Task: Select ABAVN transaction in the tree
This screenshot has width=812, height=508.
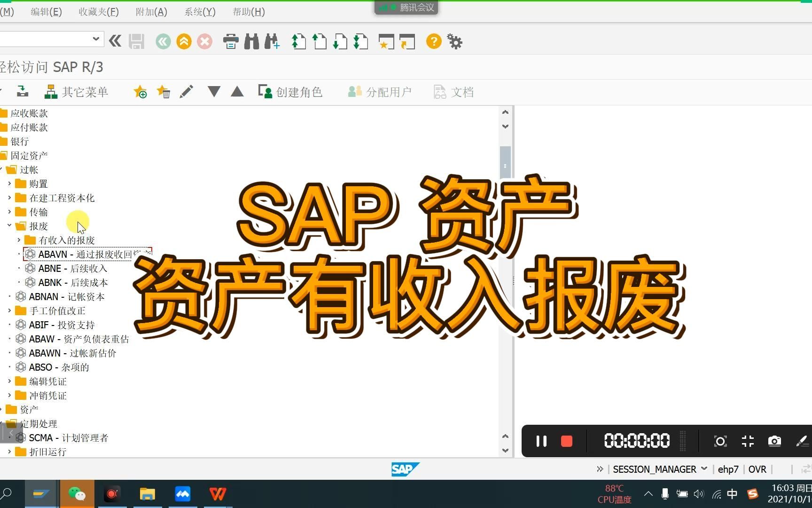Action: pos(88,254)
